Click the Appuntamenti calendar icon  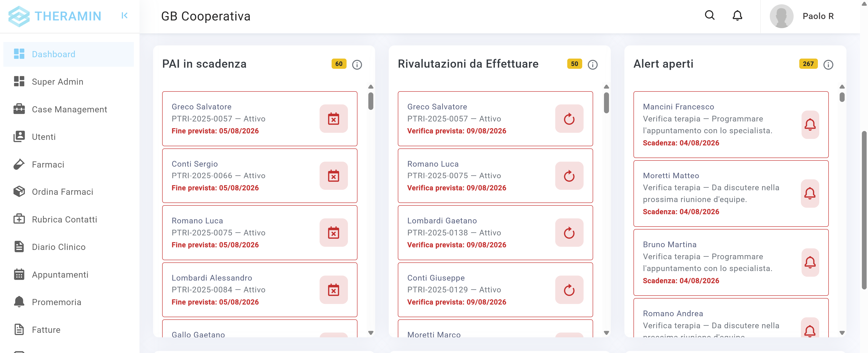click(x=19, y=274)
